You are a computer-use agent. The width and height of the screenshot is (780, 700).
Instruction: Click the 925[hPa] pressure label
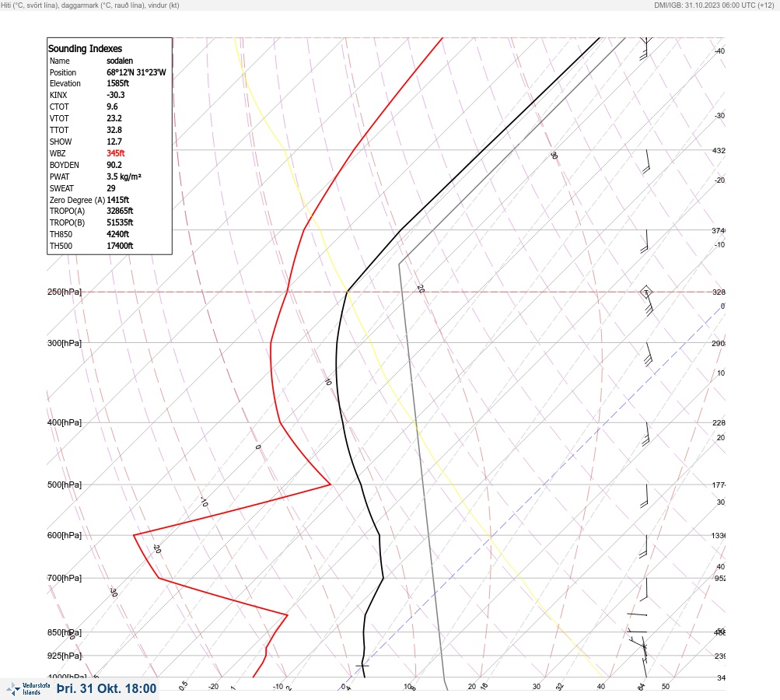click(x=65, y=656)
